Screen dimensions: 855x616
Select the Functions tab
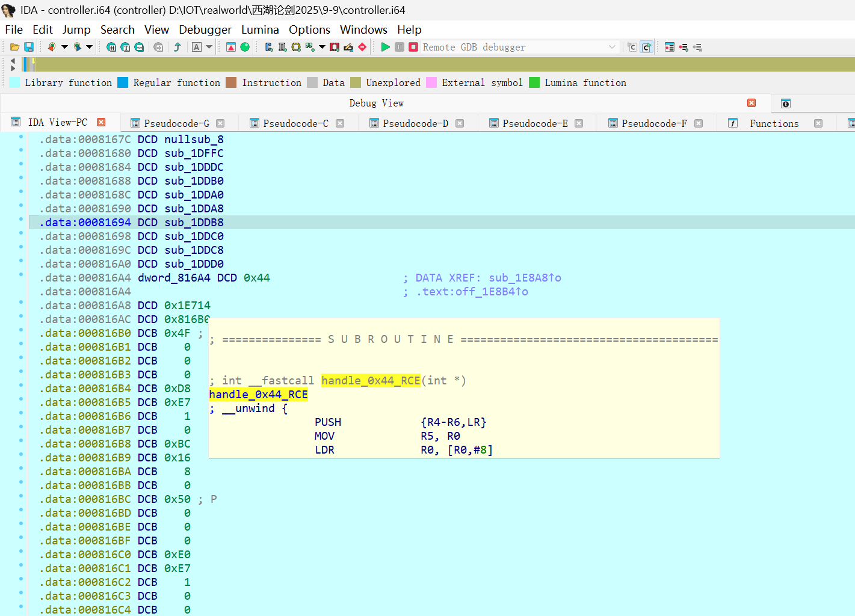tap(774, 123)
